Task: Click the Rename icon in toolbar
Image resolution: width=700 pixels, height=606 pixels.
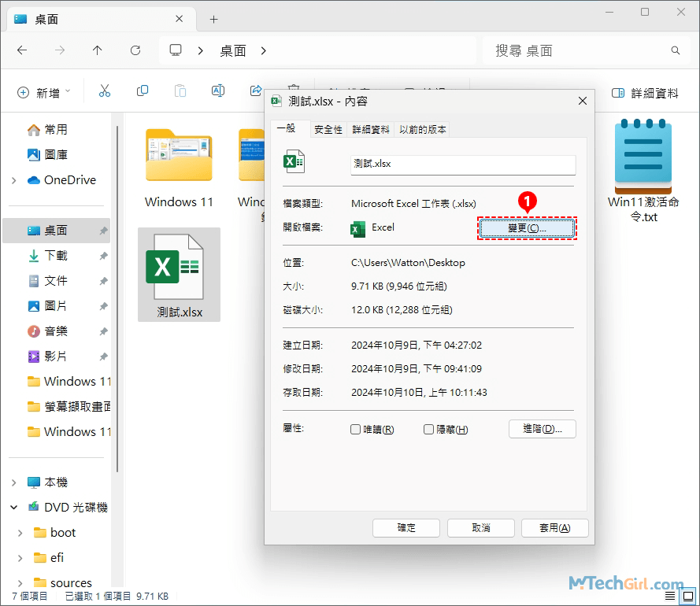Action: (x=218, y=92)
